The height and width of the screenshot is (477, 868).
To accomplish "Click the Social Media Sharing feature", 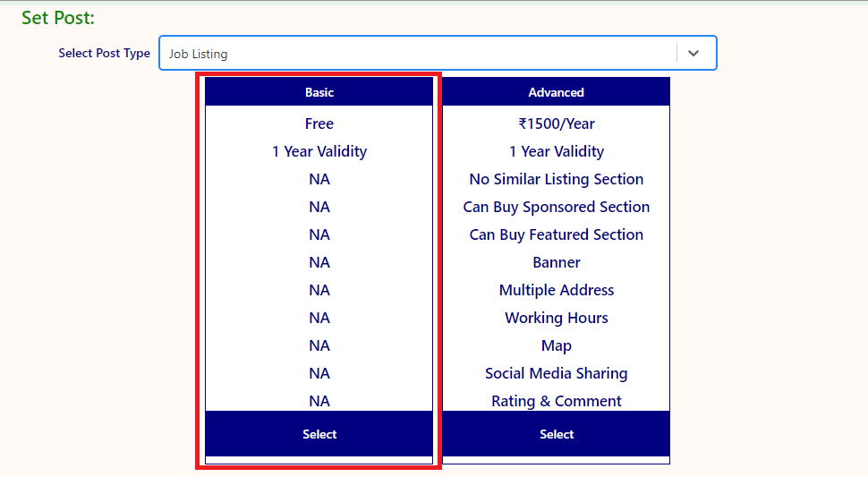I will click(x=556, y=373).
